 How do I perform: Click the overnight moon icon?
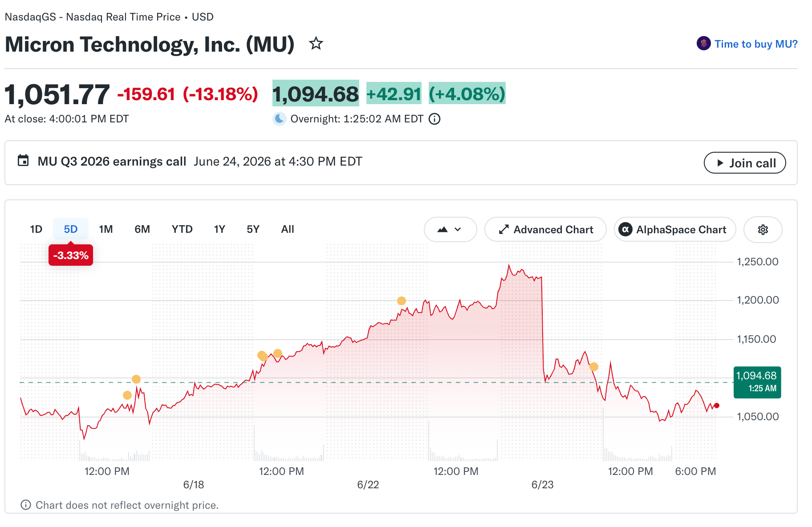click(x=280, y=119)
